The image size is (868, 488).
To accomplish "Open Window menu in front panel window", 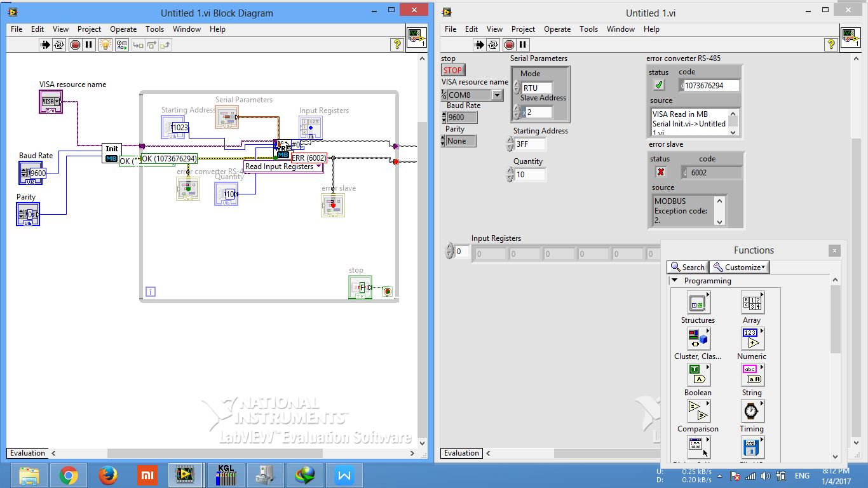I will [x=621, y=29].
